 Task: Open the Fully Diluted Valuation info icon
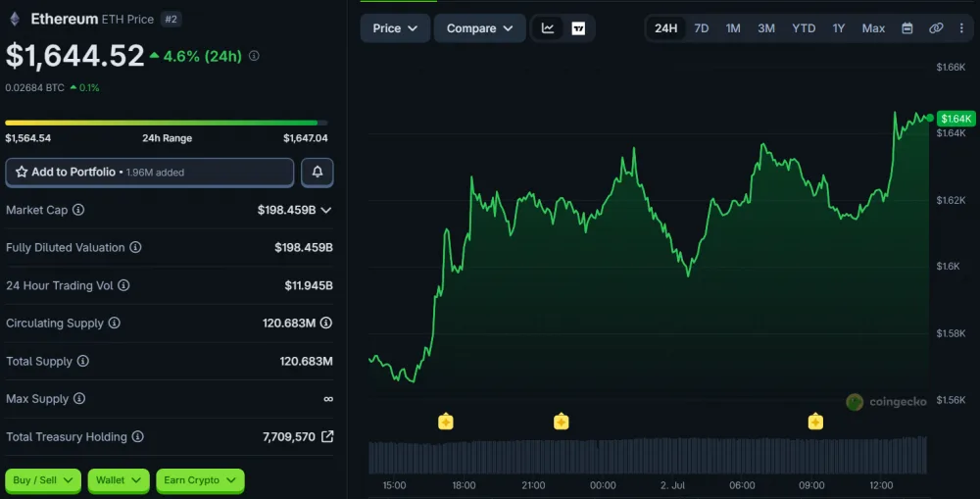[x=135, y=248]
